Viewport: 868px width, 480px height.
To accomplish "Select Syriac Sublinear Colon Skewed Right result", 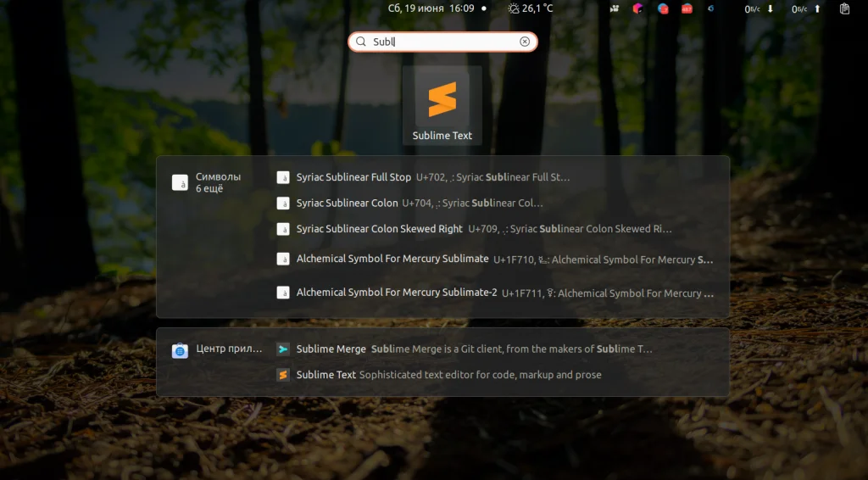I will click(495, 229).
